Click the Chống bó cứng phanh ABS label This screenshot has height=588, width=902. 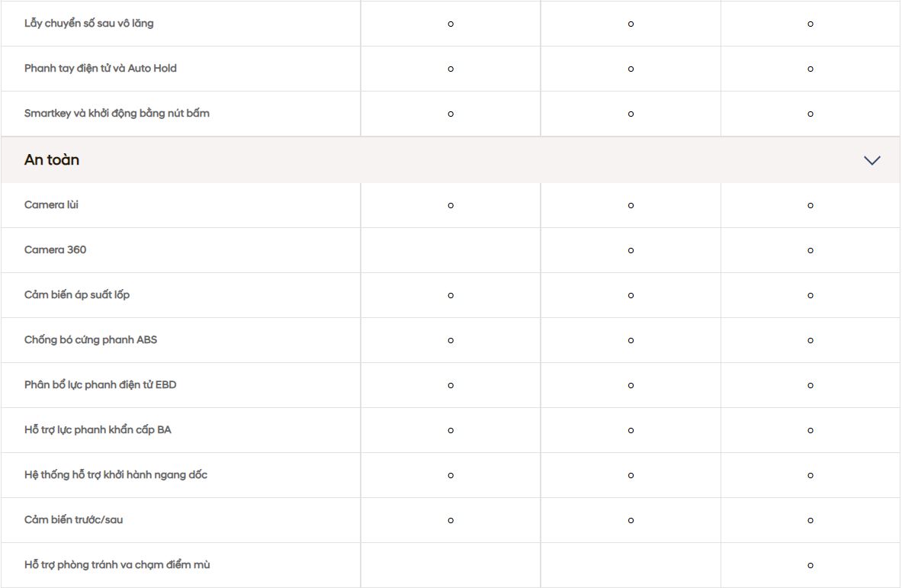pos(91,340)
